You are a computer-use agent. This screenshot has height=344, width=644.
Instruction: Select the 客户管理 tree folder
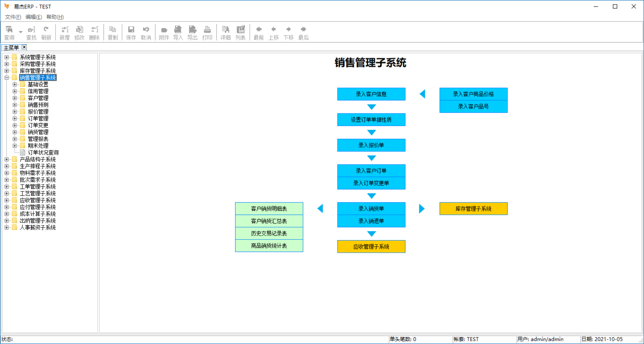pyautogui.click(x=38, y=98)
